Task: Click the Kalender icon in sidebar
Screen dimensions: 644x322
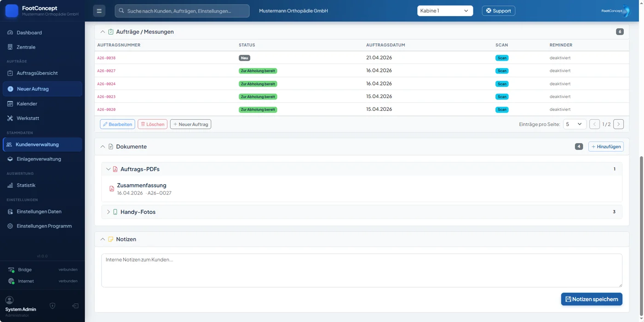Action: pyautogui.click(x=10, y=104)
